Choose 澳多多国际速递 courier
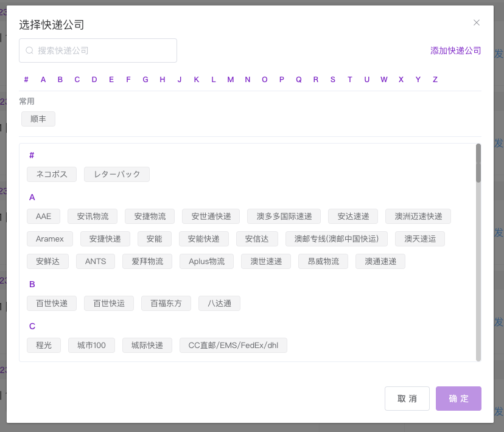The height and width of the screenshot is (432, 504). click(x=284, y=216)
